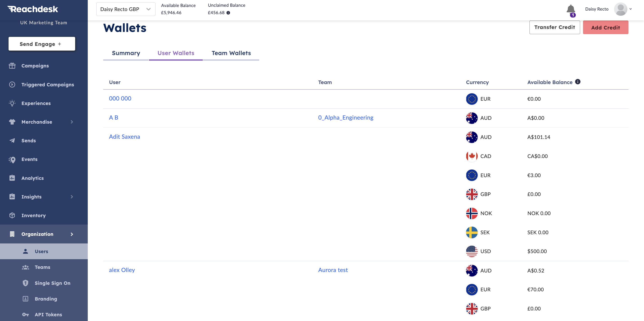Click the Available Balance column info icon
This screenshot has width=644, height=321.
pos(577,82)
